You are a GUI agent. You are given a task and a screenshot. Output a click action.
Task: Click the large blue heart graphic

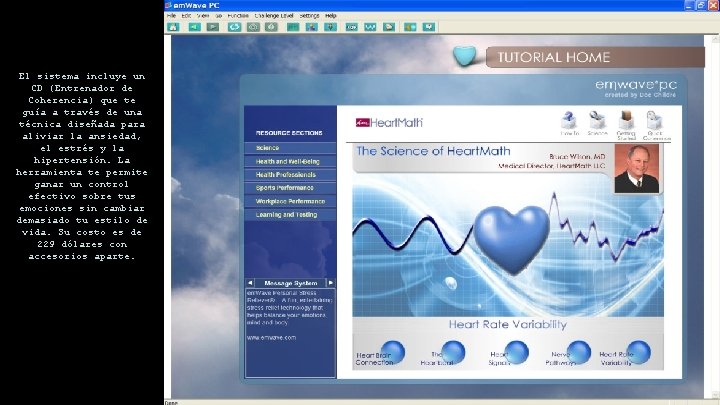point(511,239)
